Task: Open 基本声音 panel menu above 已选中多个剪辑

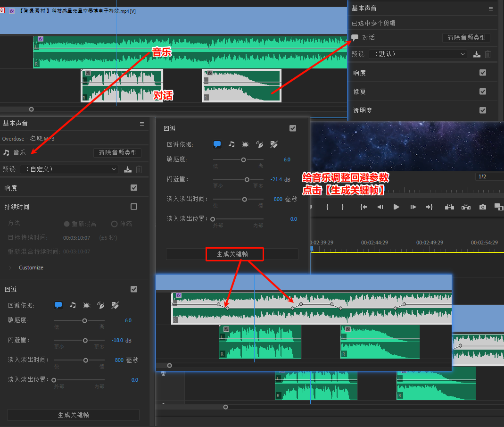Action: click(x=490, y=8)
